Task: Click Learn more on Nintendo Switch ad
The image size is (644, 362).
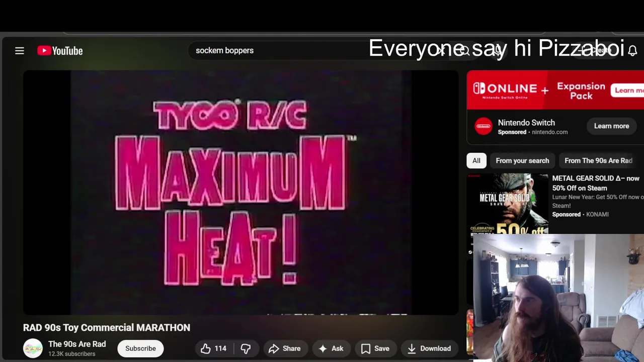Action: tap(611, 126)
